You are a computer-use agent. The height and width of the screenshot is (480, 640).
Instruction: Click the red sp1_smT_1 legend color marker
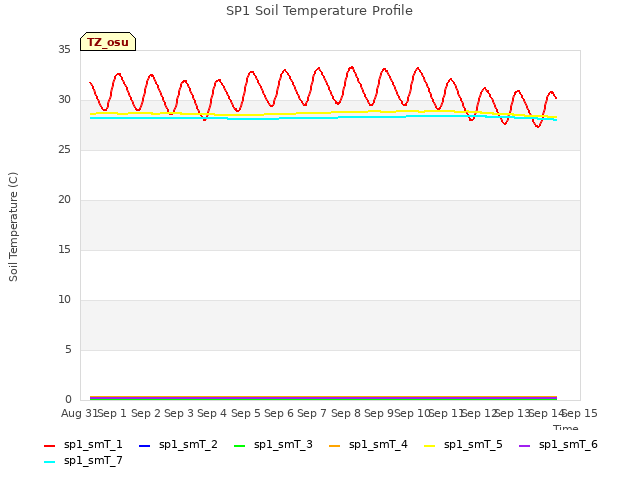(x=49, y=446)
